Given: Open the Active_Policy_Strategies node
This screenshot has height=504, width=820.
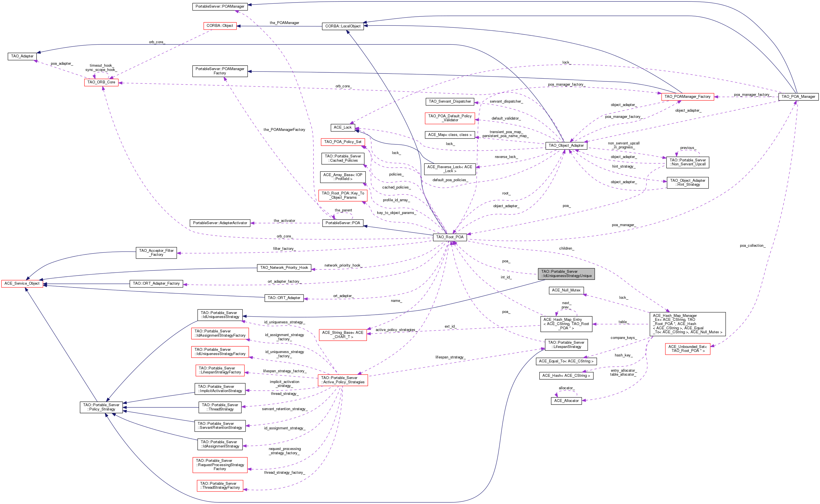Looking at the screenshot, I should [x=343, y=380].
